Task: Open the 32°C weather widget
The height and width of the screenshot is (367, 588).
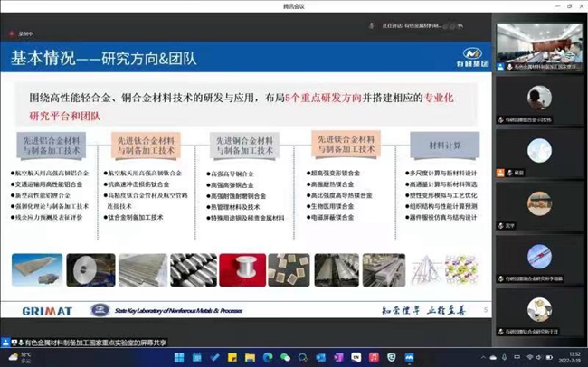Action: [18, 357]
